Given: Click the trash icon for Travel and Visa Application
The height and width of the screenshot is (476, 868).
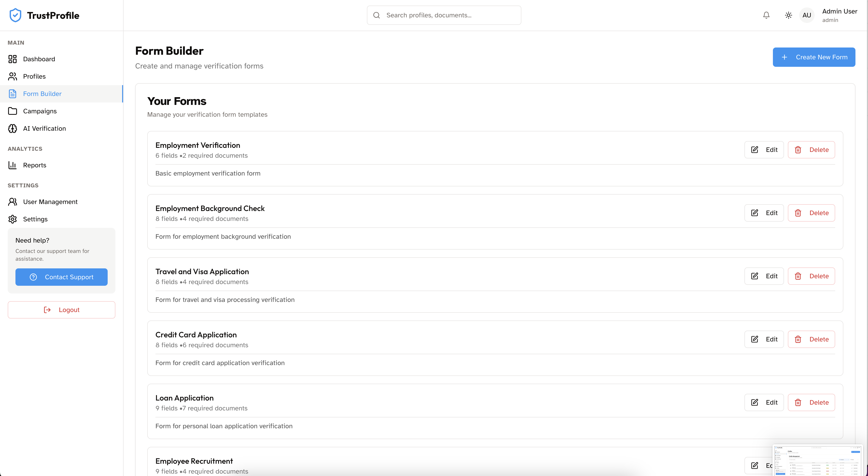Looking at the screenshot, I should point(798,276).
